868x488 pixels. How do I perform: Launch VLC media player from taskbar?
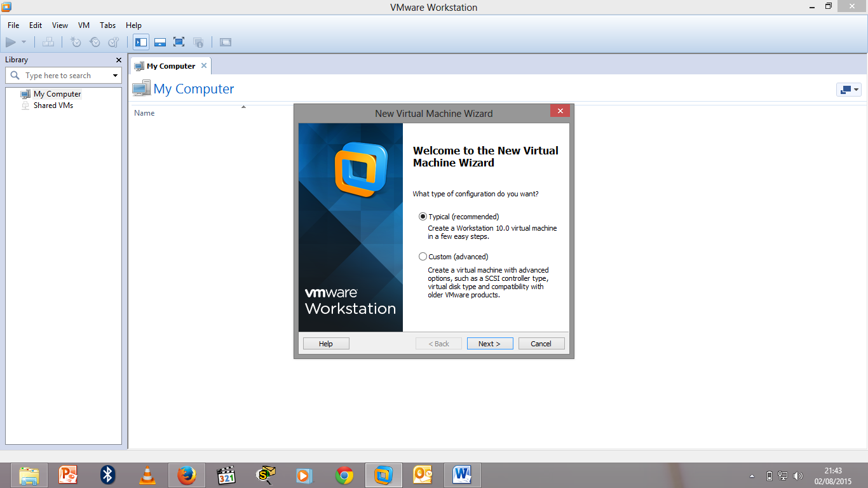tap(147, 475)
